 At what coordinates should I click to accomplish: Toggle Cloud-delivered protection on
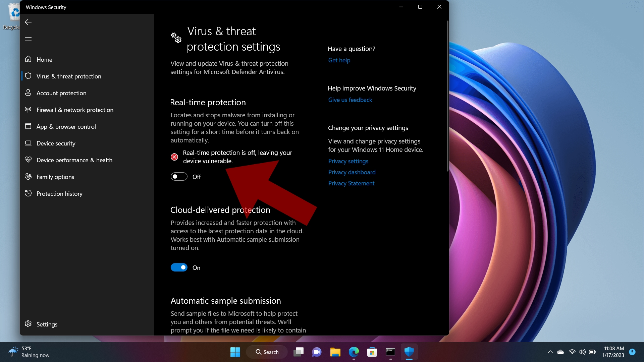179,267
